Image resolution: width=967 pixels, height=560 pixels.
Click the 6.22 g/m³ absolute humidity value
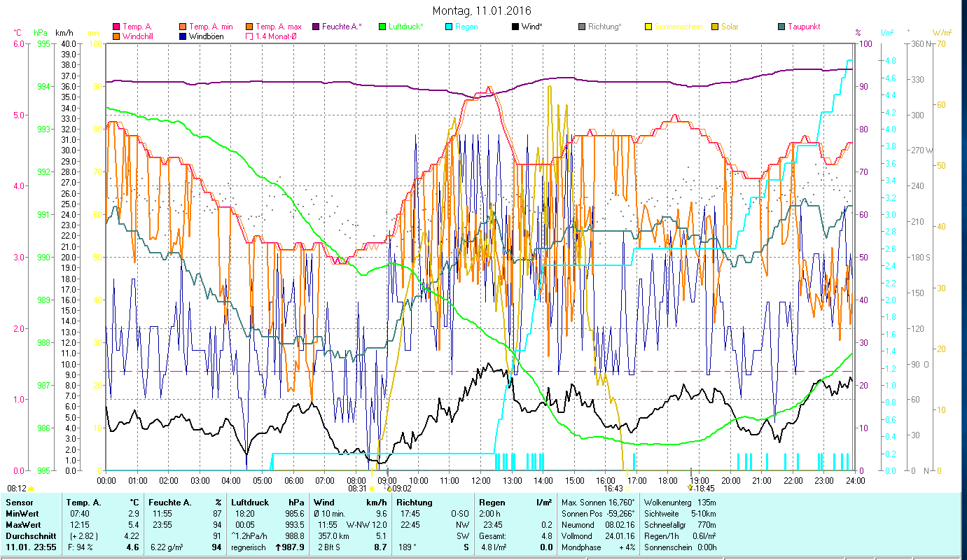167,547
